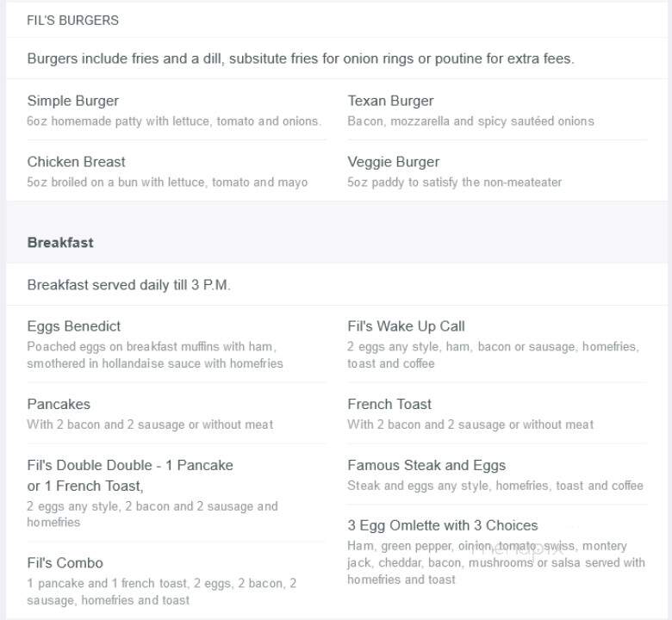Image resolution: width=672 pixels, height=620 pixels.
Task: Click the 1 pancake and 1 french toast description
Action: click(x=162, y=592)
